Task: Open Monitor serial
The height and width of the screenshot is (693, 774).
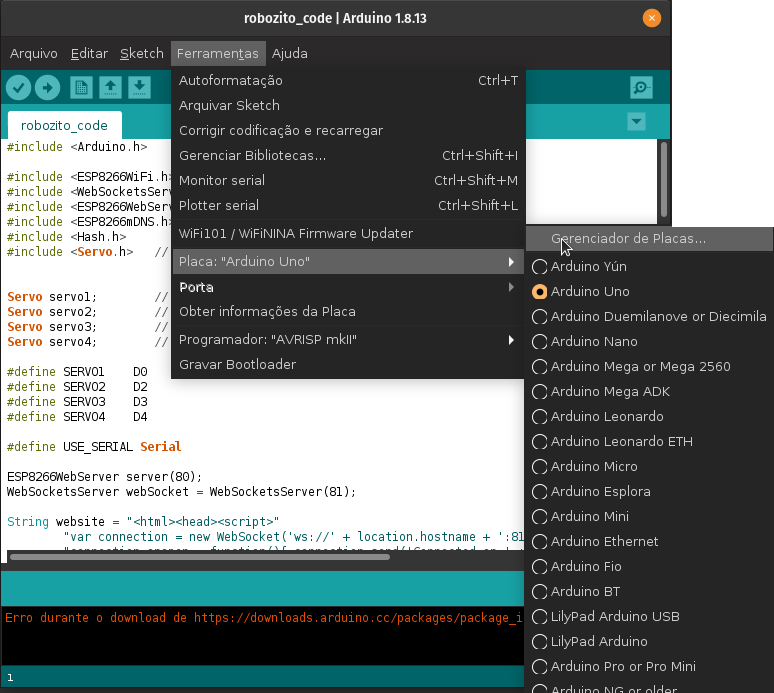Action: click(348, 181)
